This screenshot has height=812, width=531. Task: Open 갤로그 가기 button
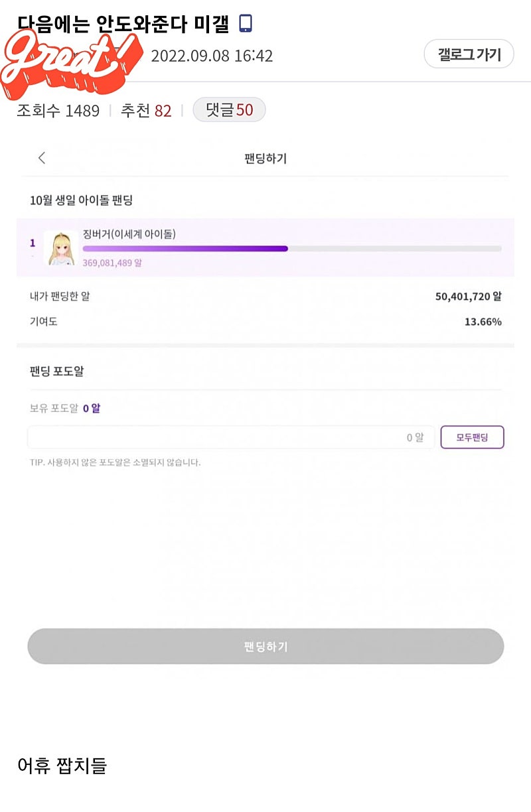tap(469, 54)
